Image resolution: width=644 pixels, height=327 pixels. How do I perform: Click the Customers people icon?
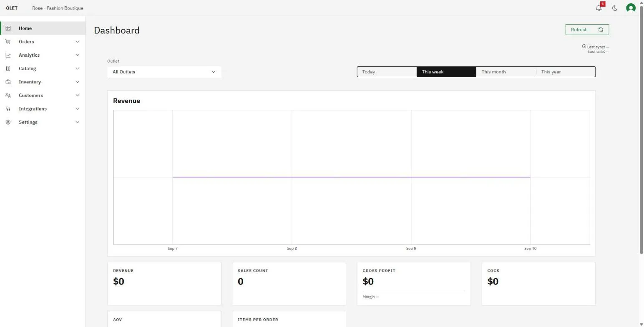pyautogui.click(x=8, y=95)
